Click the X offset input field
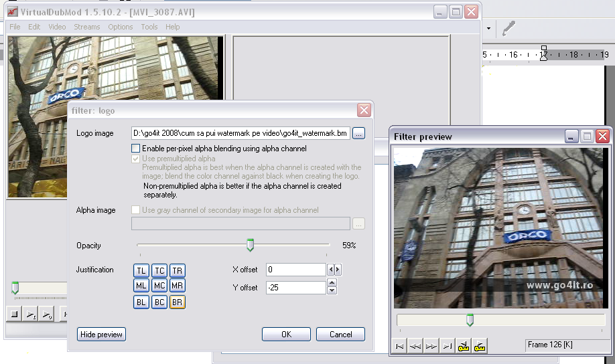 pyautogui.click(x=295, y=270)
